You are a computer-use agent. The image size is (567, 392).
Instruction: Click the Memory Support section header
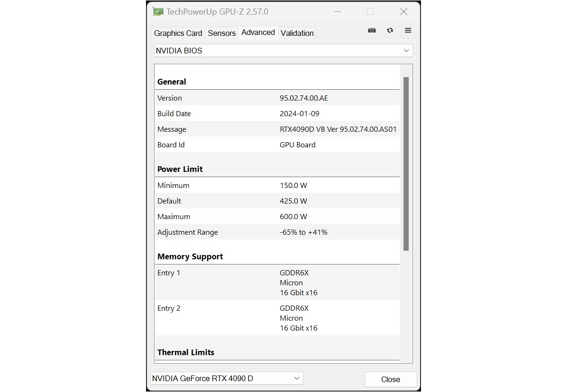pyautogui.click(x=190, y=256)
